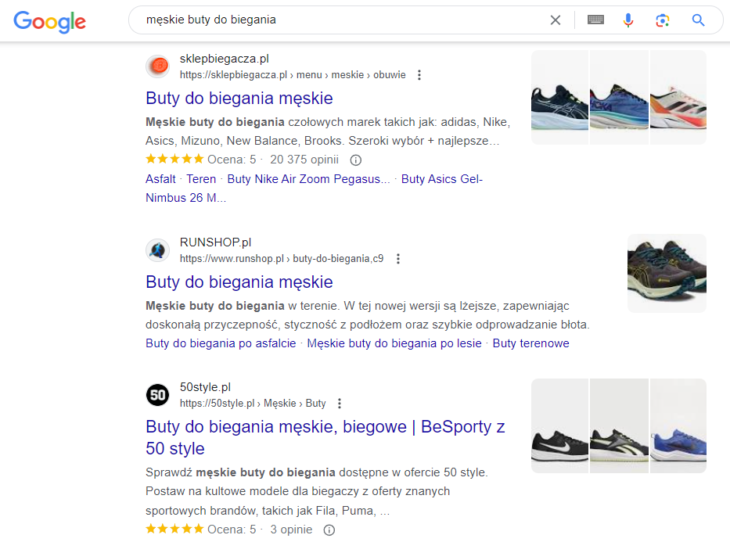The image size is (730, 560).
Task: Open the on-screen keyboard input tool
Action: (595, 20)
